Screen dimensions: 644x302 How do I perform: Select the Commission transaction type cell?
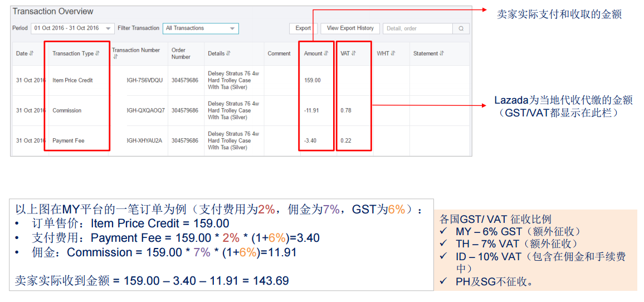point(67,110)
